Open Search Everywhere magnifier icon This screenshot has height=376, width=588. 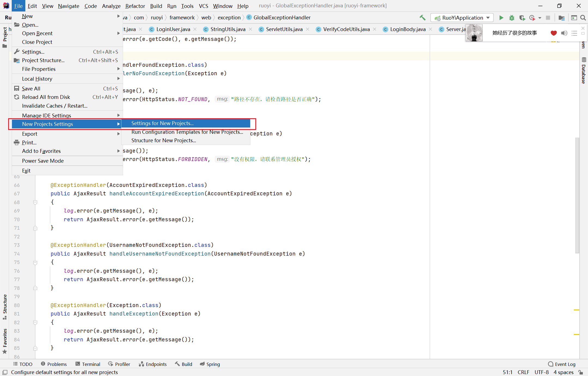(583, 18)
